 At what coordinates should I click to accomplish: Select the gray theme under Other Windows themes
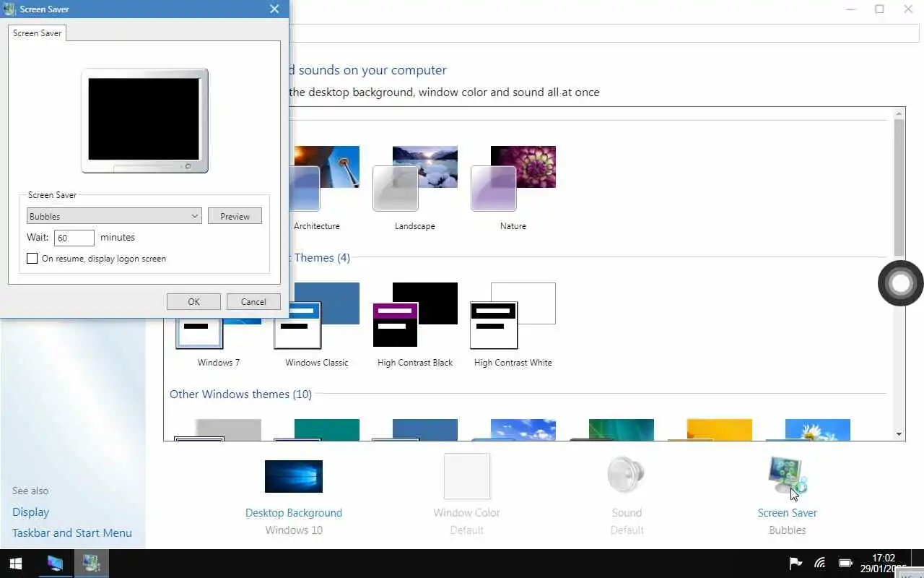click(x=218, y=430)
